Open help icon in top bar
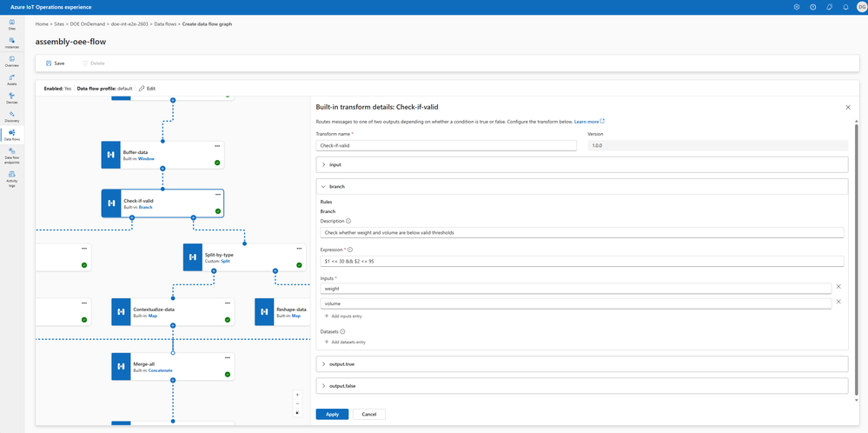The image size is (868, 433). click(812, 7)
